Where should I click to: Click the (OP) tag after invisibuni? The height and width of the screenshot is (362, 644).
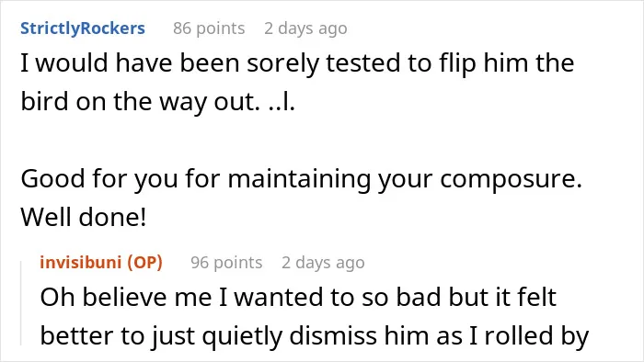point(145,263)
